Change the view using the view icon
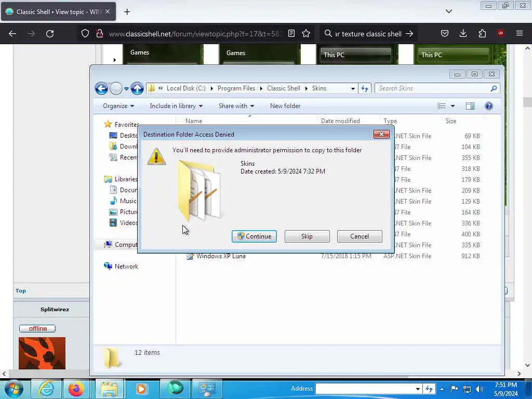 pos(442,106)
